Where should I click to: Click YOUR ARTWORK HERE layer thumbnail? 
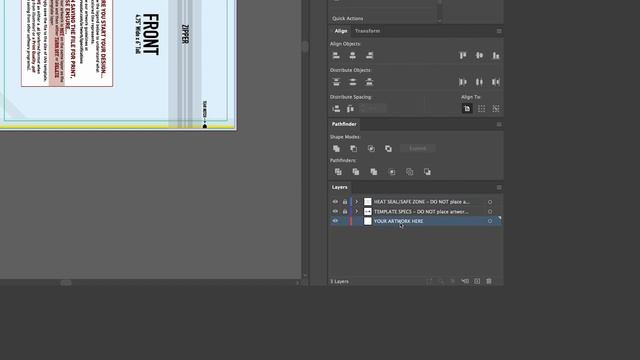click(x=368, y=221)
